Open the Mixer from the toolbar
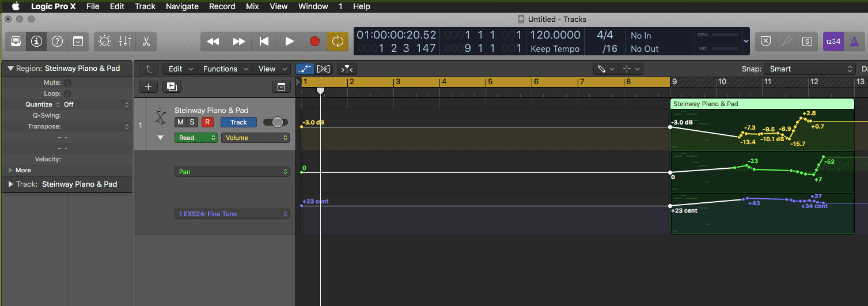Viewport: 868px width, 306px height. (x=125, y=41)
